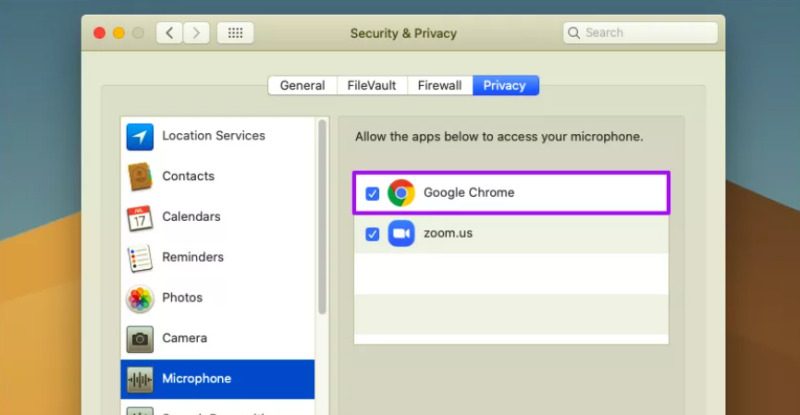Disable microphone access for zoom.us
The image size is (800, 415).
372,234
